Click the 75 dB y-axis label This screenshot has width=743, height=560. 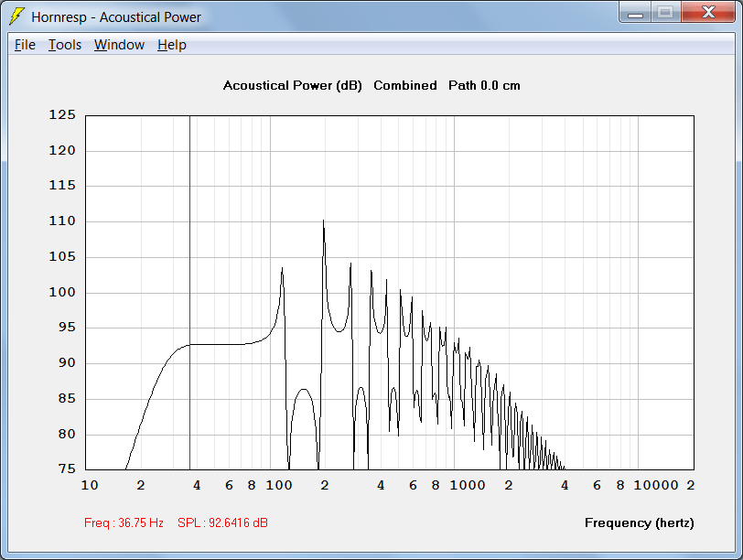(x=67, y=468)
